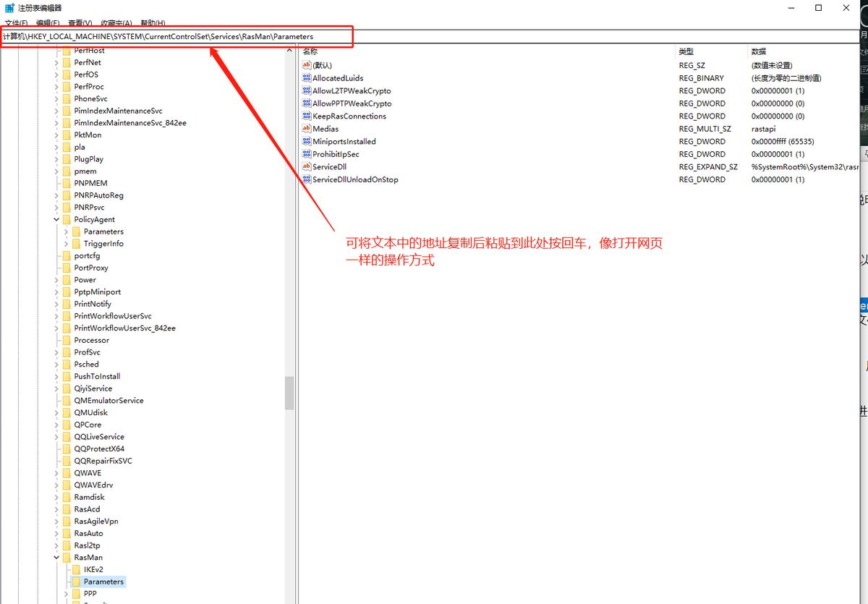Click the Ramdisk folder icon
Screen dimensions: 868x604
click(x=67, y=497)
